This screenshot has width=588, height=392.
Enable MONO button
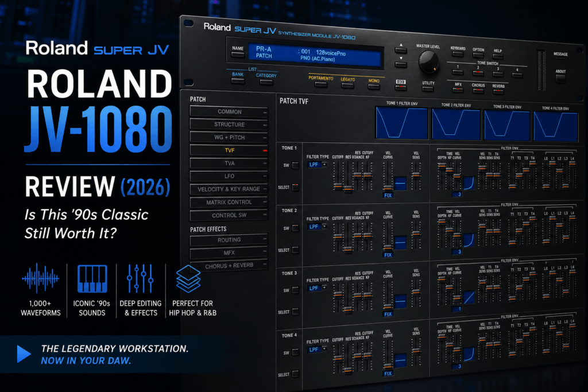(x=373, y=87)
